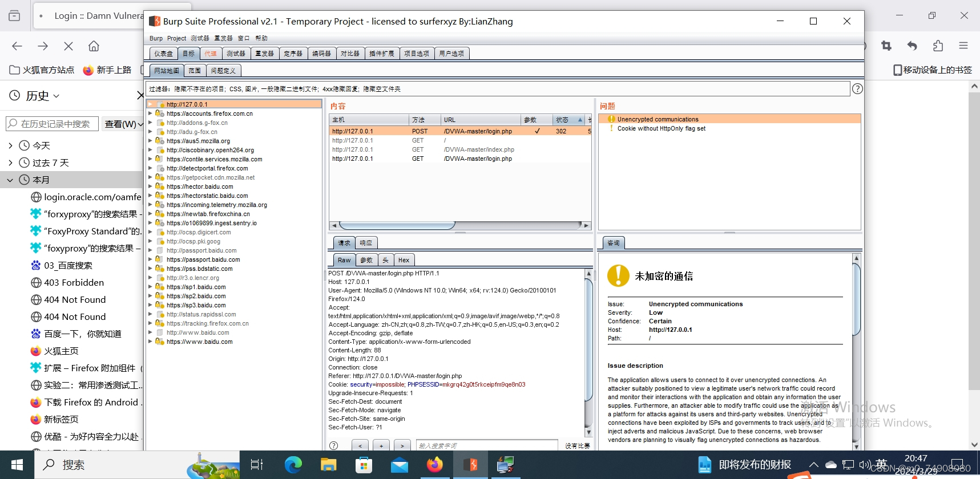Open the Firefox hamburger menu
This screenshot has width=980, height=479.
(963, 46)
